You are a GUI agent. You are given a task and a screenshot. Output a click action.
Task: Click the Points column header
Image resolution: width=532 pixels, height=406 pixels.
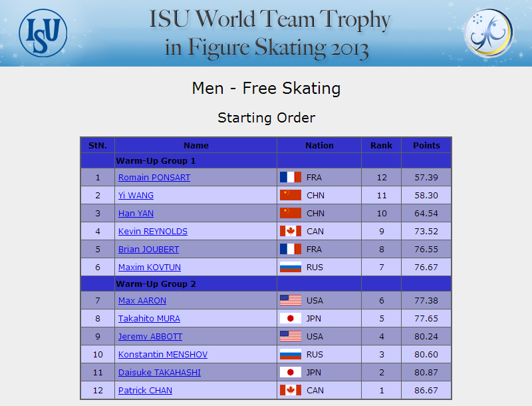click(x=426, y=146)
